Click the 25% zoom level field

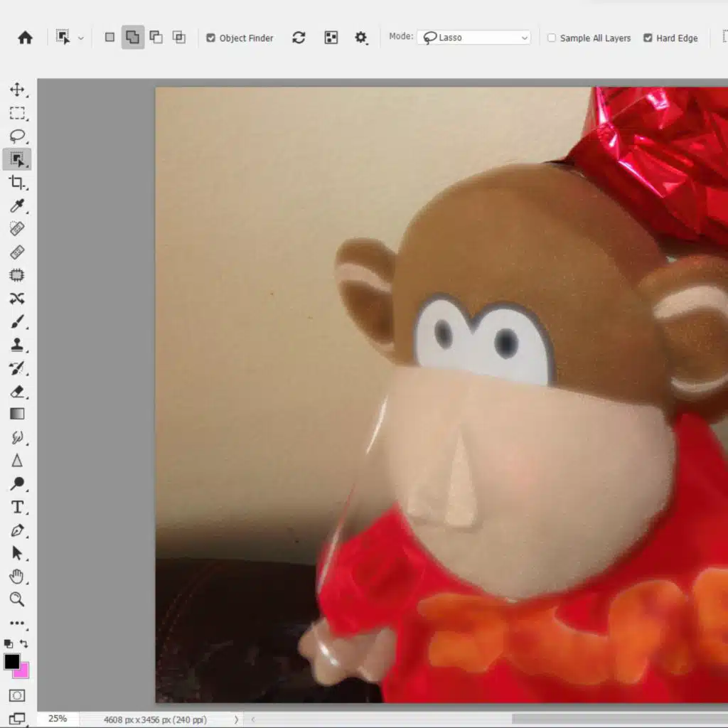click(58, 719)
